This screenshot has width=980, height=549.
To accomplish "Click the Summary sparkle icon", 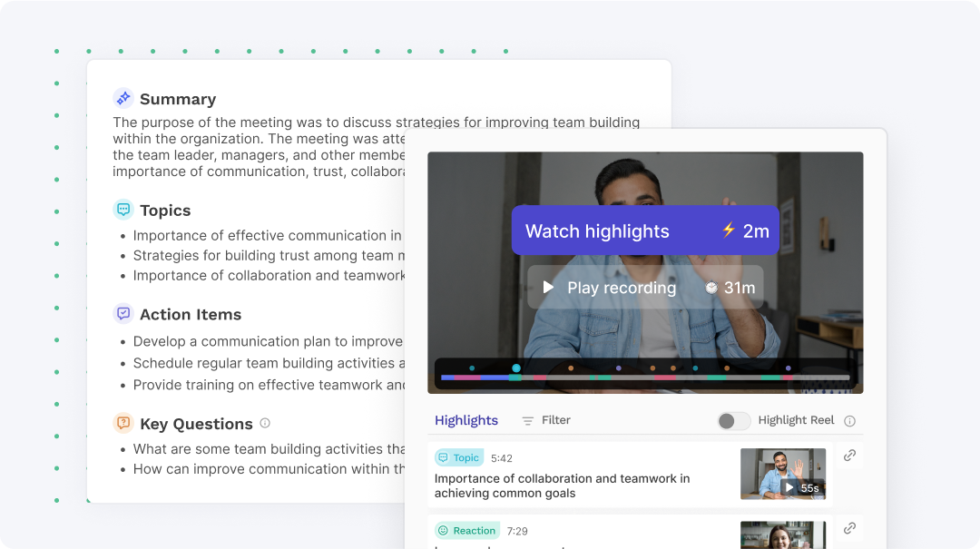I will point(122,97).
